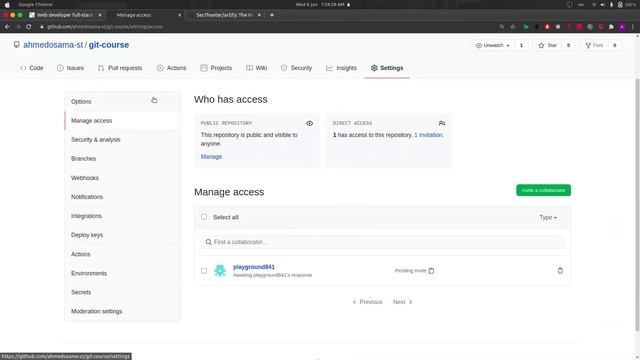The width and height of the screenshot is (640, 360).
Task: Switch to the SecTheater/artify tab
Action: [x=224, y=15]
